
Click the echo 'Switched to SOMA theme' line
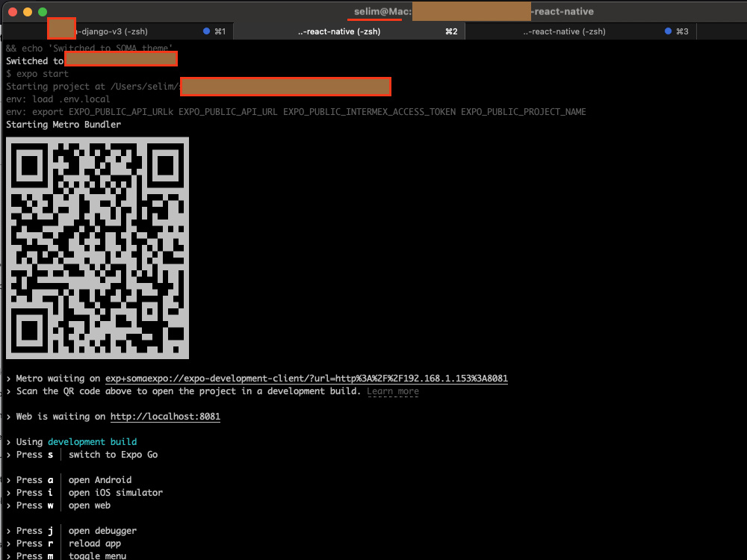click(89, 48)
